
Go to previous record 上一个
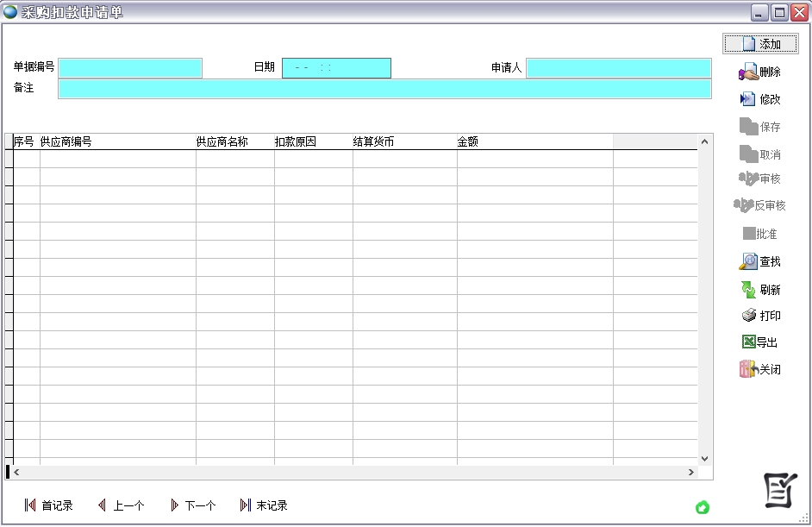tap(121, 505)
